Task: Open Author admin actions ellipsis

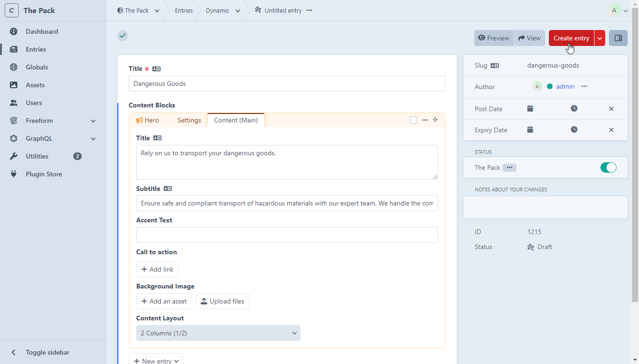Action: coord(584,86)
